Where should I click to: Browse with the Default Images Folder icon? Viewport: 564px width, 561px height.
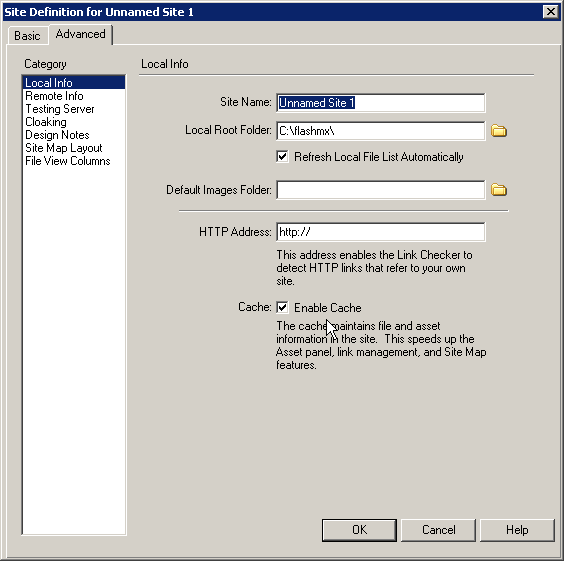pos(499,190)
